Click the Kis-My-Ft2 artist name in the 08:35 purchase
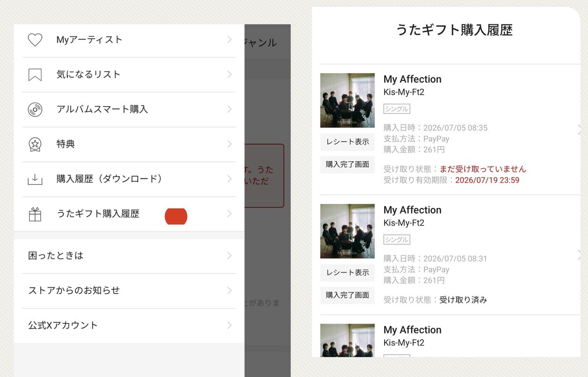588x377 pixels. click(404, 92)
